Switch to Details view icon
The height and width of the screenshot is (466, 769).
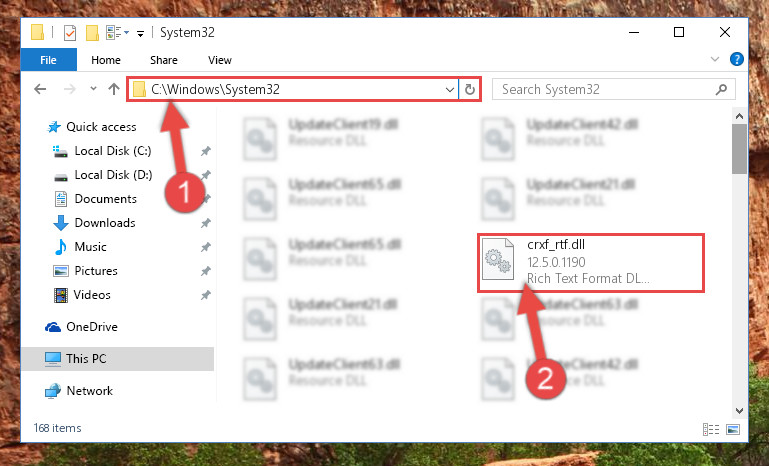[x=711, y=430]
